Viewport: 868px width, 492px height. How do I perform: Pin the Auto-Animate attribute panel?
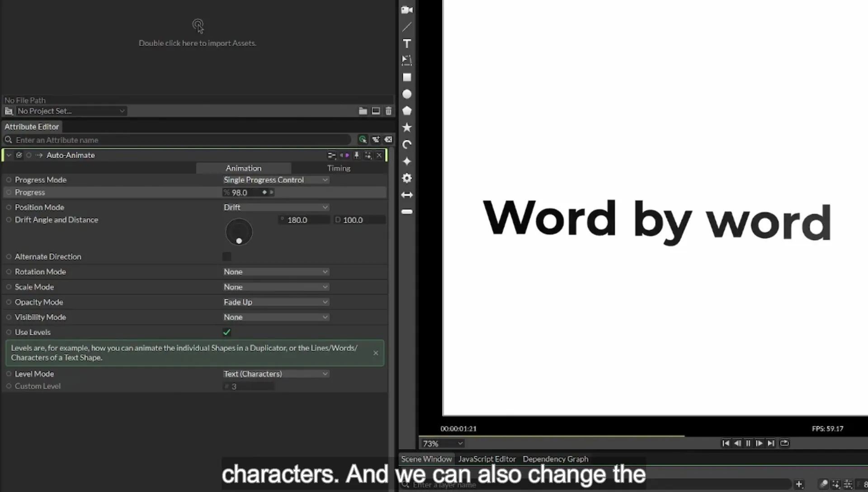pyautogui.click(x=356, y=155)
